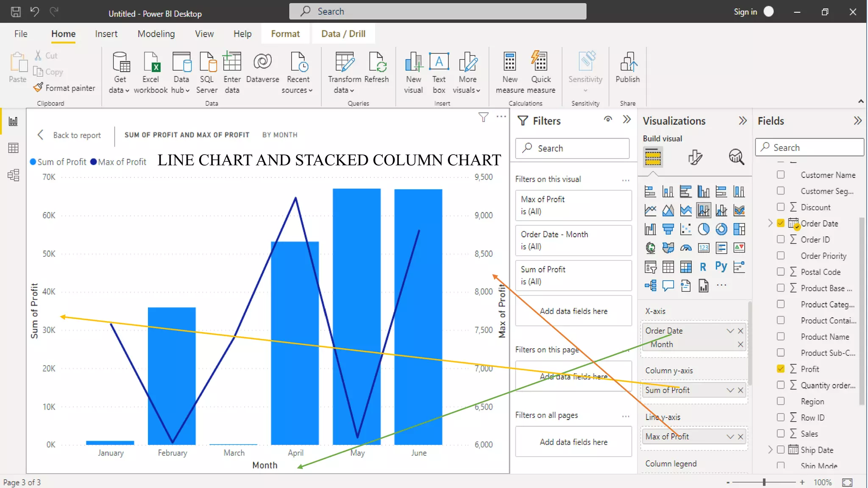Choose the pie chart visualization
The height and width of the screenshot is (488, 868).
point(704,229)
